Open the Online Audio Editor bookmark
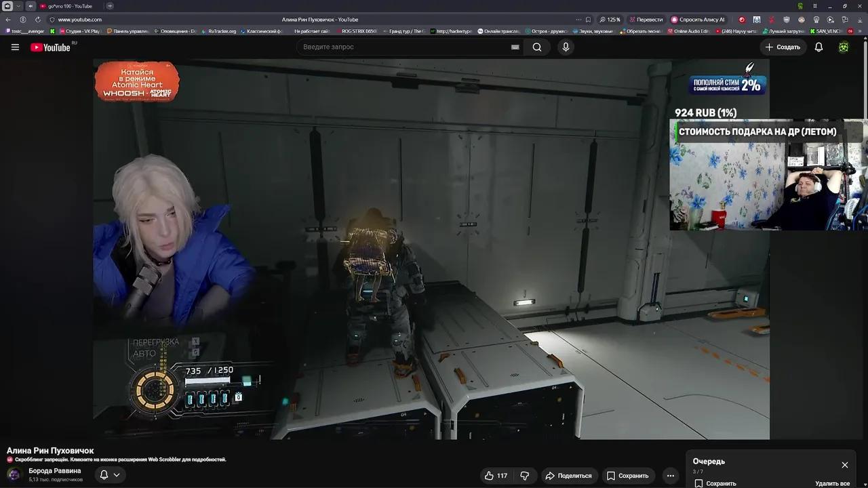Image resolution: width=868 pixels, height=488 pixels. click(688, 31)
